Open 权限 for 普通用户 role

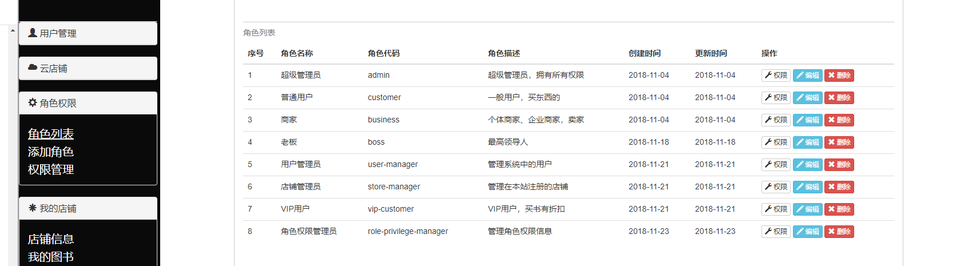(x=776, y=98)
